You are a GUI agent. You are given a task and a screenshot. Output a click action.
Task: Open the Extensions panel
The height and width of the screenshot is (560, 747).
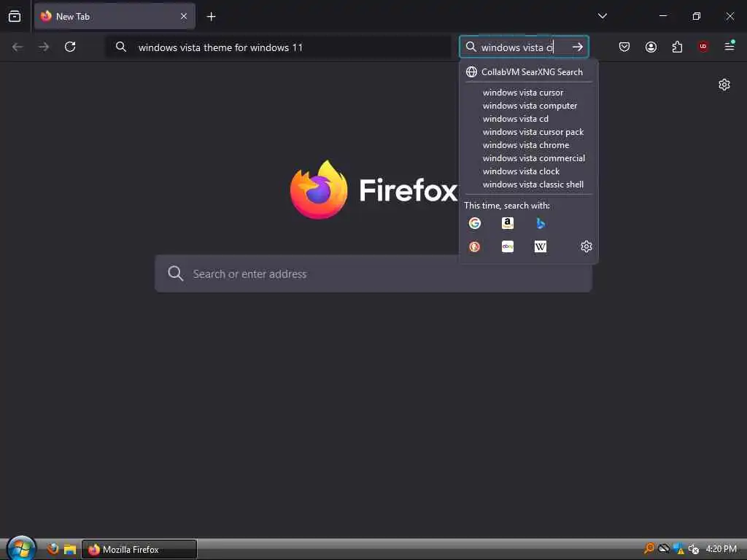677,47
